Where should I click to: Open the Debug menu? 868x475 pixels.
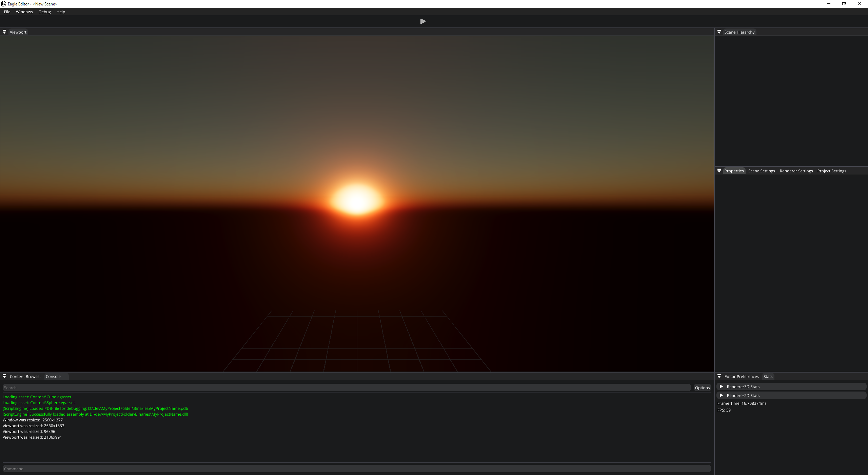[45, 12]
